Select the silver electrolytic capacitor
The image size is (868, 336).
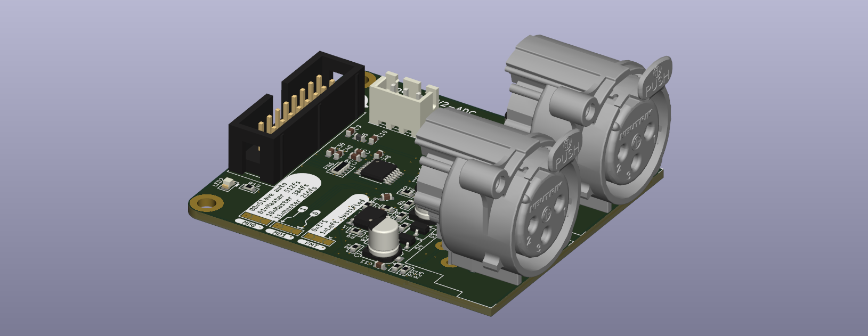pyautogui.click(x=384, y=237)
